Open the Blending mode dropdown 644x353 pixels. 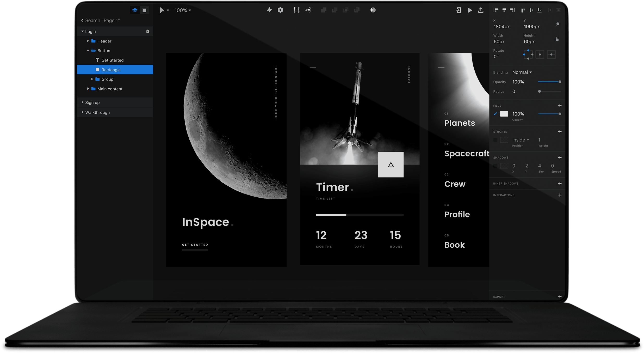click(522, 72)
